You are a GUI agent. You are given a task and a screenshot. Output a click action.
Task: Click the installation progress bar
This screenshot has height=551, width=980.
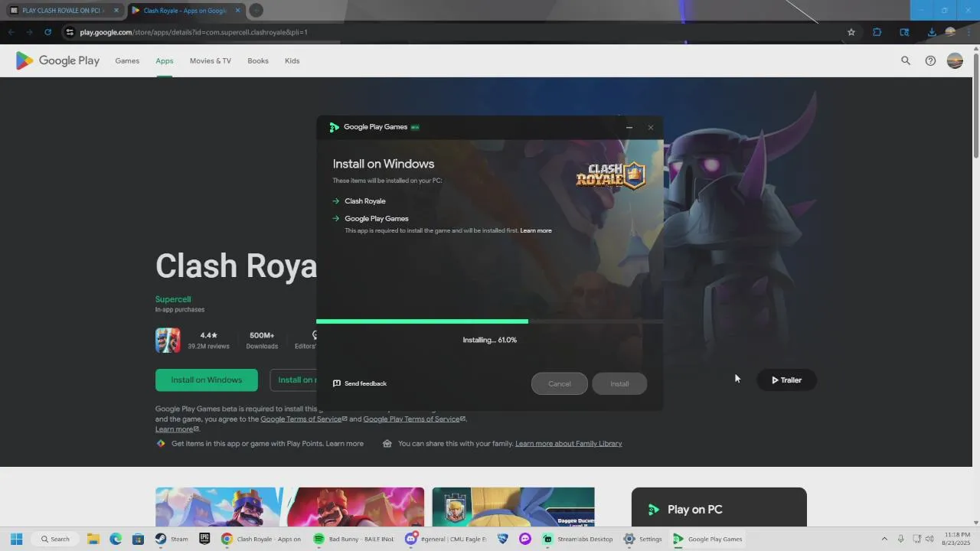pyautogui.click(x=489, y=321)
